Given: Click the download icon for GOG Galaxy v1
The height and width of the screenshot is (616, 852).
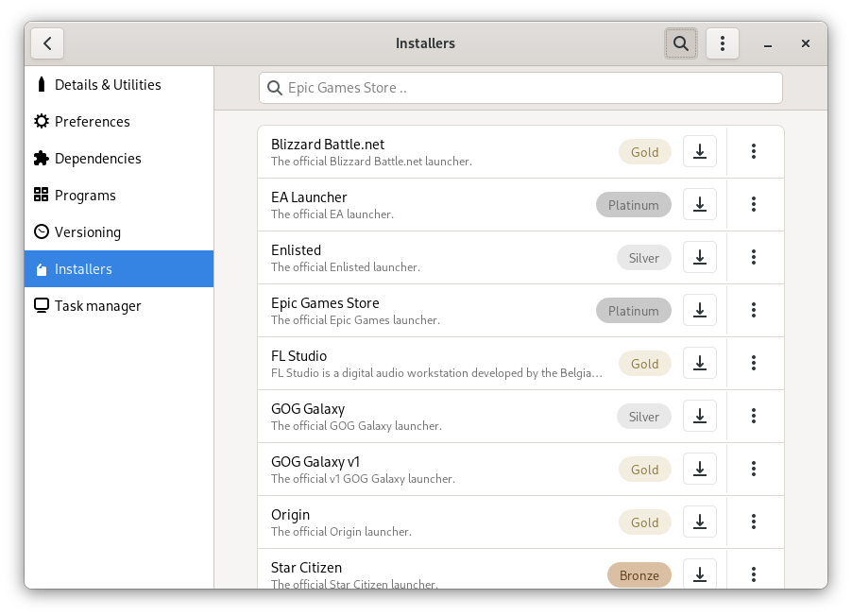Looking at the screenshot, I should [700, 469].
